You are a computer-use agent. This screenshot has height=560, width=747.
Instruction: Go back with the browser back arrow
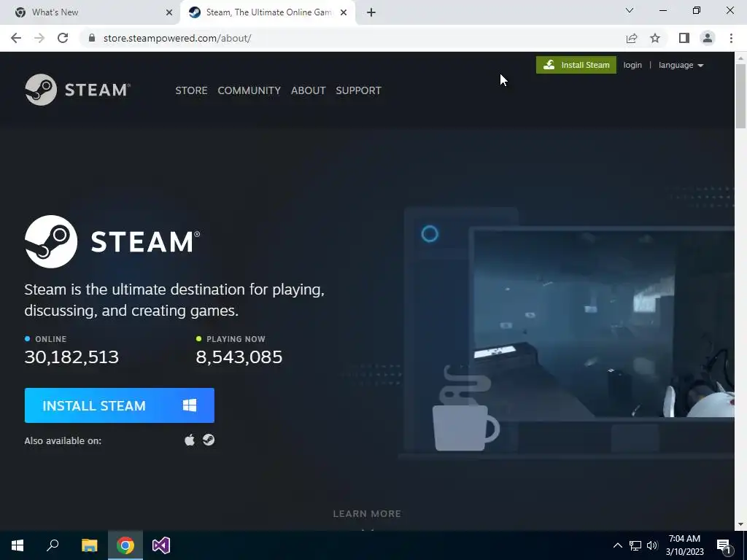pyautogui.click(x=16, y=38)
